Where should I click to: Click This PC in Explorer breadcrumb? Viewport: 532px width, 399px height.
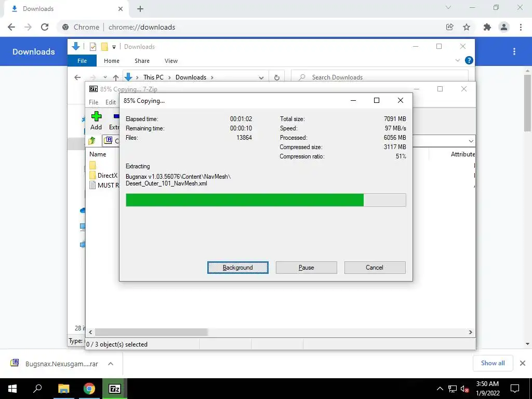(153, 77)
